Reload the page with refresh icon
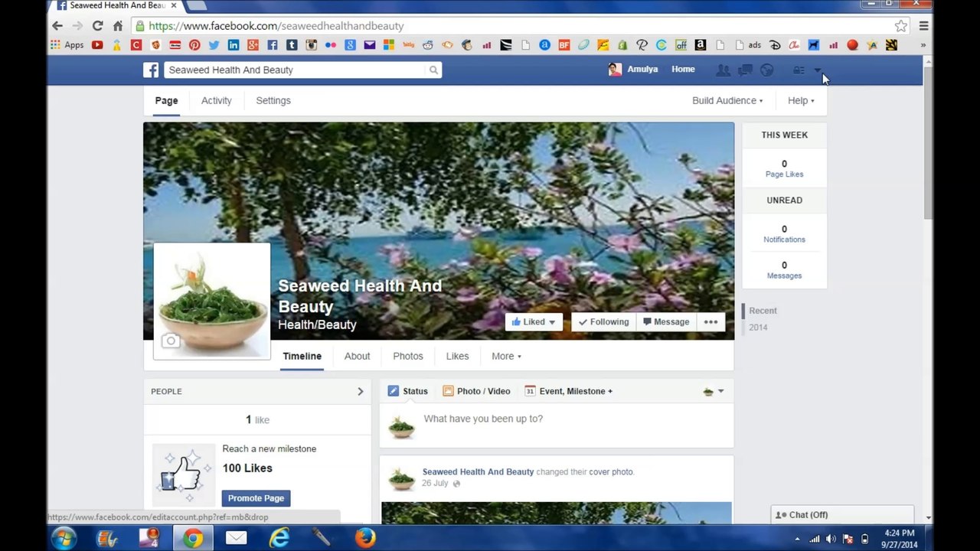Image resolution: width=980 pixels, height=551 pixels. (97, 25)
